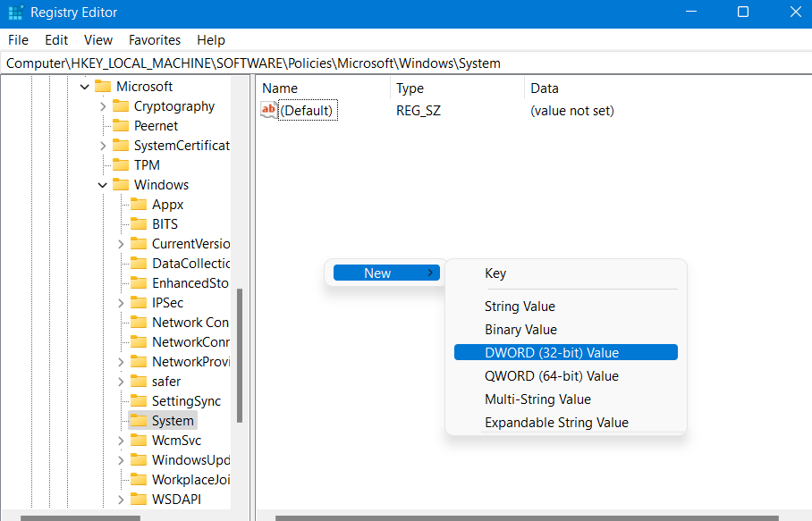Click the (Default) string value icon

point(269,110)
